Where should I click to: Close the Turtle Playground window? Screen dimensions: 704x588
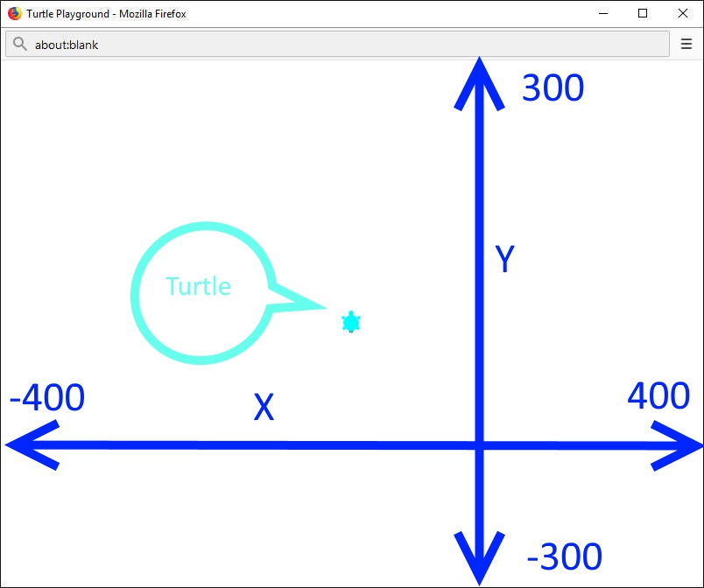[682, 13]
